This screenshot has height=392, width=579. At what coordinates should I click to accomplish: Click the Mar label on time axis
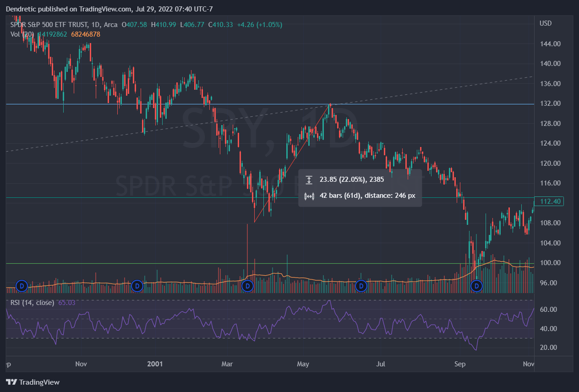[227, 364]
